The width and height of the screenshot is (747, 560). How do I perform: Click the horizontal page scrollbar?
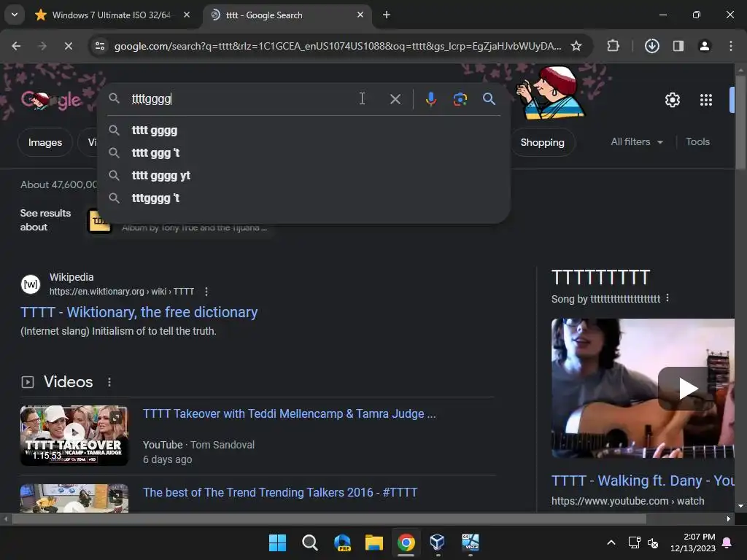(329, 518)
